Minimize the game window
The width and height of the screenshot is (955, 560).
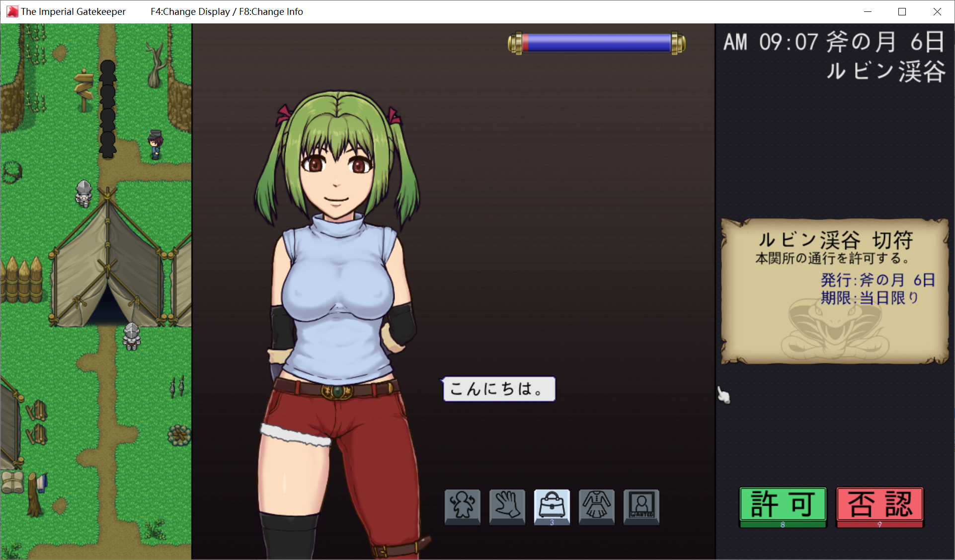pyautogui.click(x=868, y=11)
